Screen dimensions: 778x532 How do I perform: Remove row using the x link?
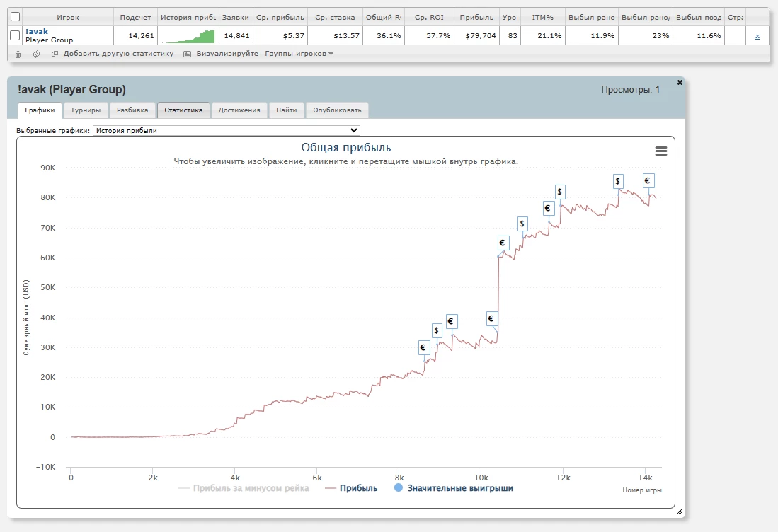click(x=757, y=36)
